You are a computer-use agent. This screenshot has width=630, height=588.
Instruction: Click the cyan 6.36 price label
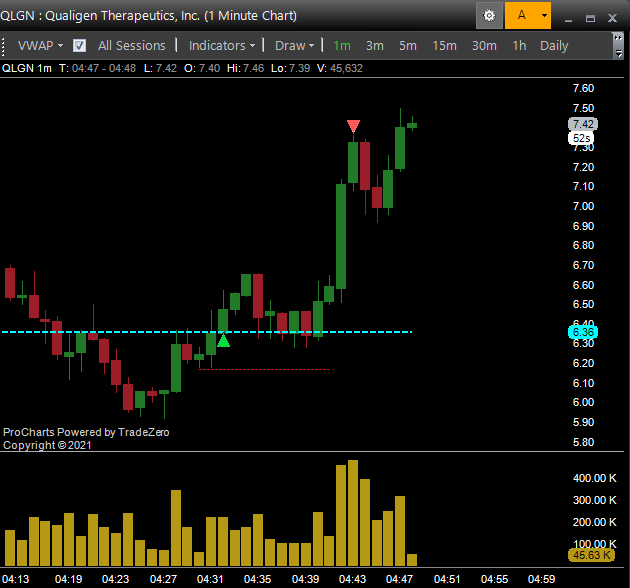pyautogui.click(x=583, y=332)
